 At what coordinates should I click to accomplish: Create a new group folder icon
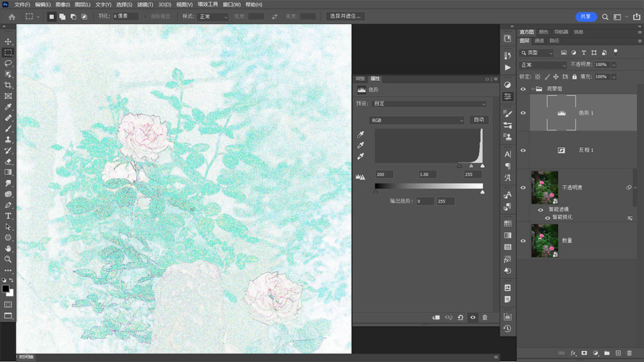pyautogui.click(x=607, y=353)
